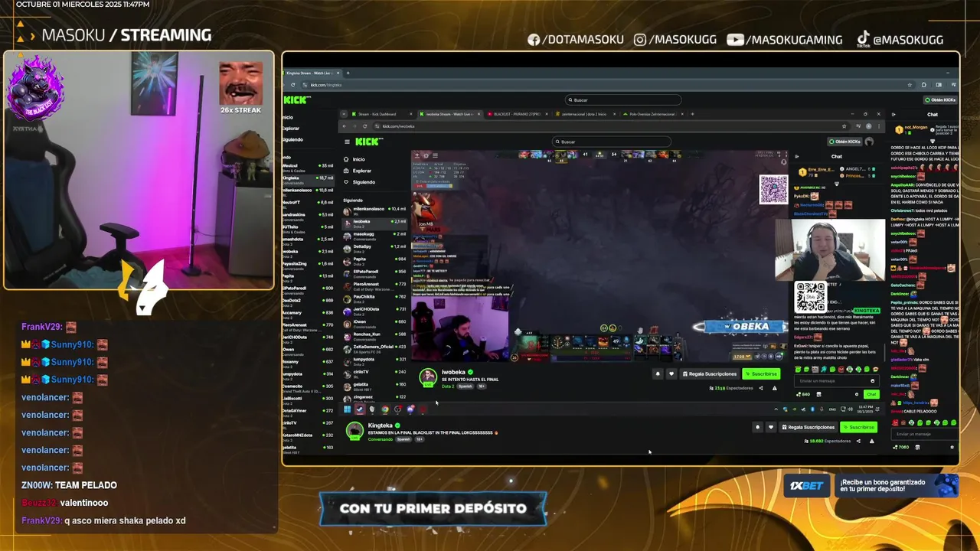Open Chrome icon in shared taskbar
The width and height of the screenshot is (980, 551).
(x=385, y=409)
